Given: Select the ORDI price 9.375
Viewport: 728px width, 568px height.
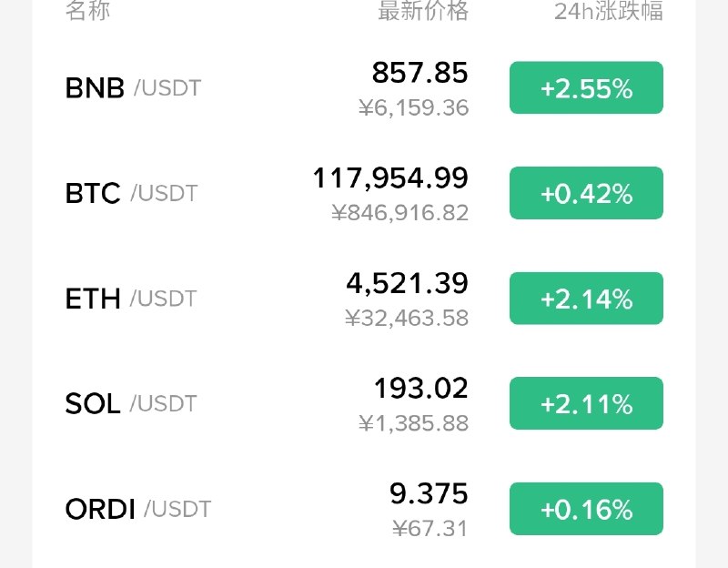Looking at the screenshot, I should click(429, 493).
